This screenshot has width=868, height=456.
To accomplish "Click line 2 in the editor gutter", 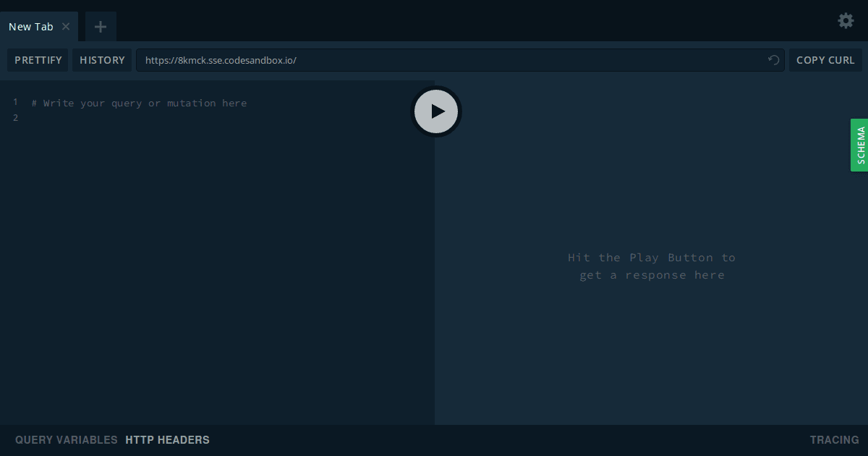I will click(x=15, y=117).
